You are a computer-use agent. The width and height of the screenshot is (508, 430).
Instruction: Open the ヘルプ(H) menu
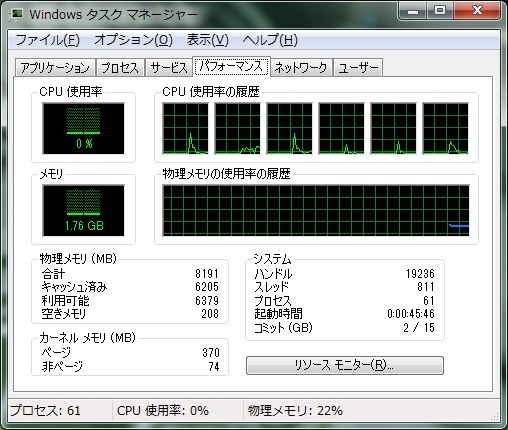[x=270, y=40]
